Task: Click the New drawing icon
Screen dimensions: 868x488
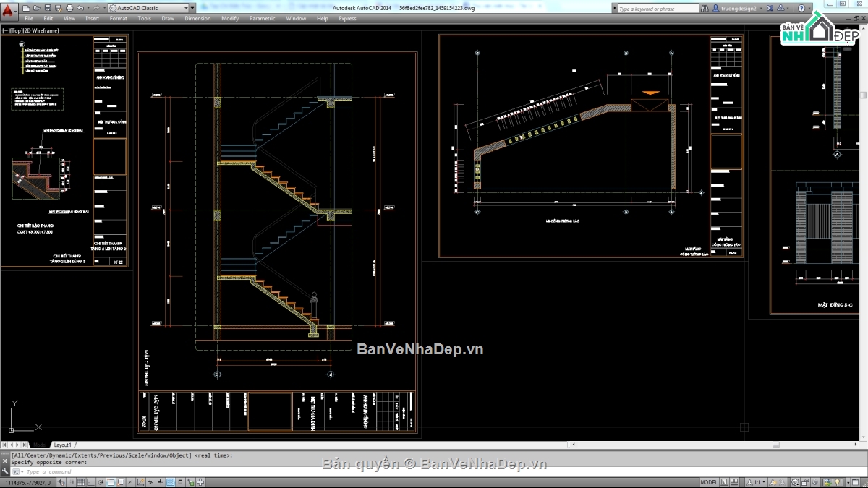Action: tap(26, 8)
